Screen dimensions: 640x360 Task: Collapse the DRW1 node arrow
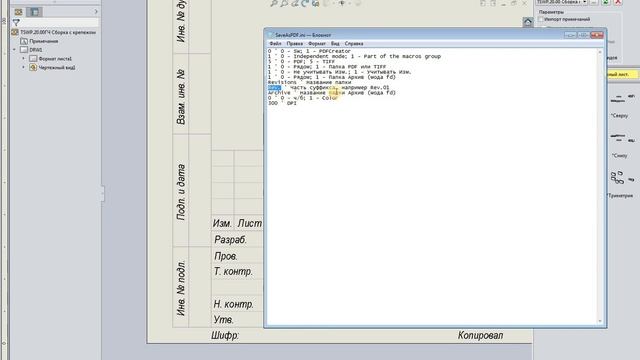tap(14, 50)
